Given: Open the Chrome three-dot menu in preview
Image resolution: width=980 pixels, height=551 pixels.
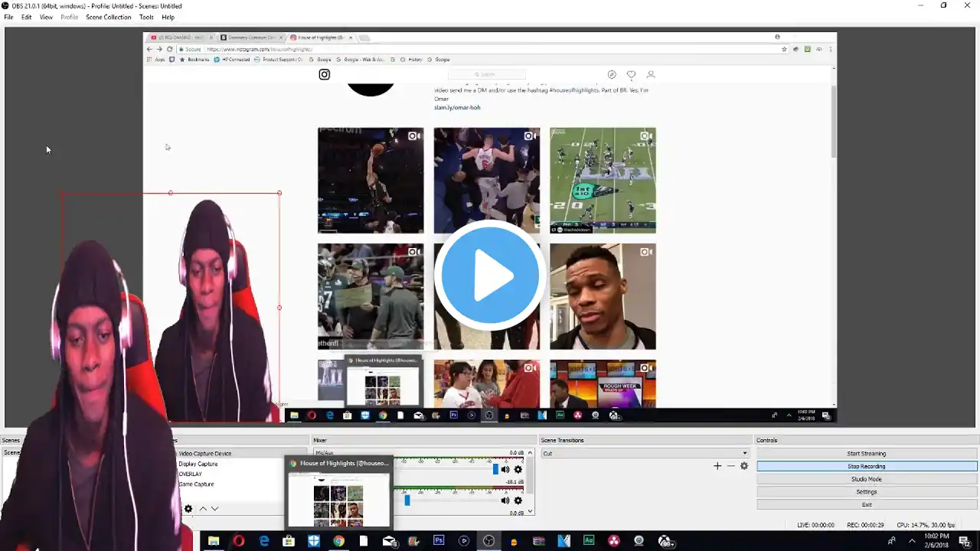Looking at the screenshot, I should (x=830, y=49).
